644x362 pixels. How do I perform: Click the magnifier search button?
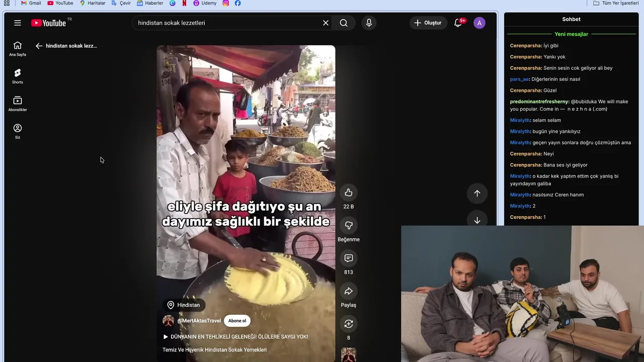pyautogui.click(x=344, y=23)
